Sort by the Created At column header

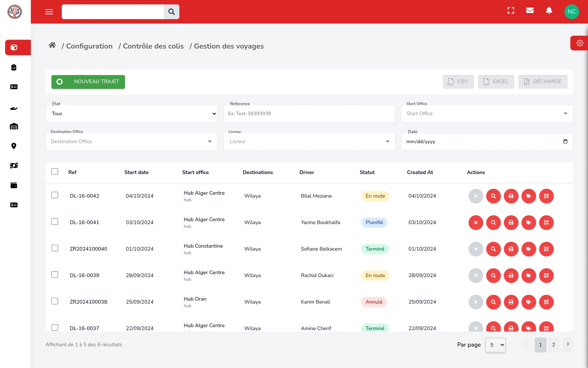[420, 172]
